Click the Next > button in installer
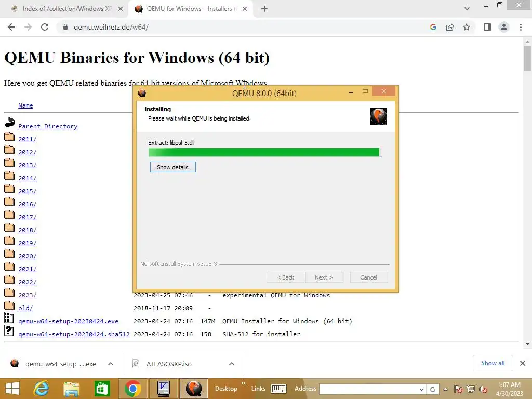 point(324,277)
